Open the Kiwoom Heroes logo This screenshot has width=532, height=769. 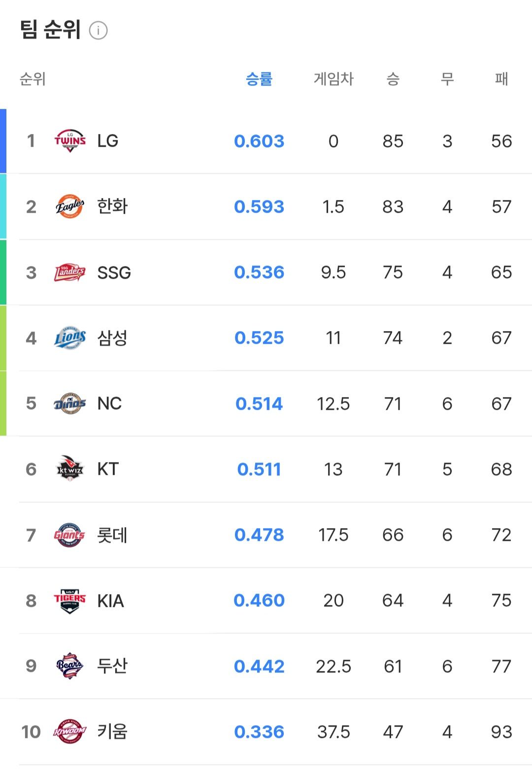coord(69,732)
